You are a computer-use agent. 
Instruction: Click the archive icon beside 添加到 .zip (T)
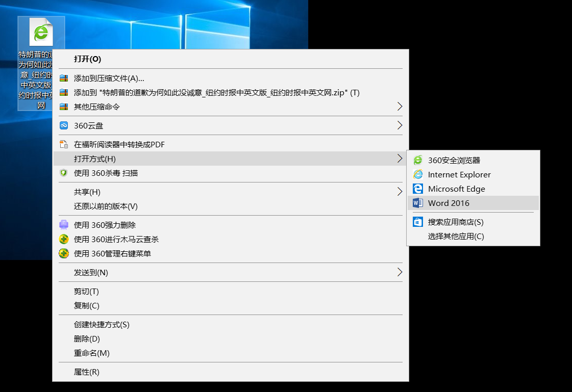point(64,92)
